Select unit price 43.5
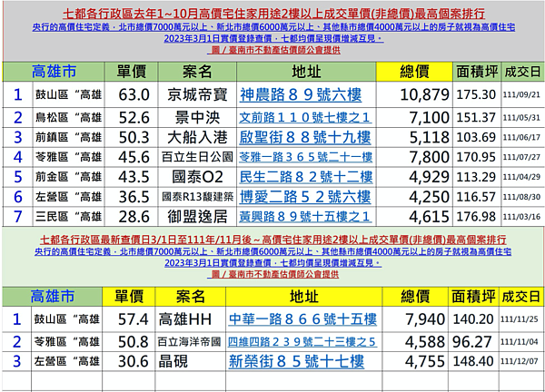545x392 pixels. tap(134, 177)
